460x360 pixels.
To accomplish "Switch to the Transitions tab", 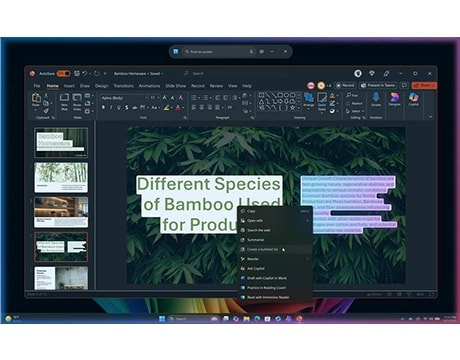I will 123,86.
